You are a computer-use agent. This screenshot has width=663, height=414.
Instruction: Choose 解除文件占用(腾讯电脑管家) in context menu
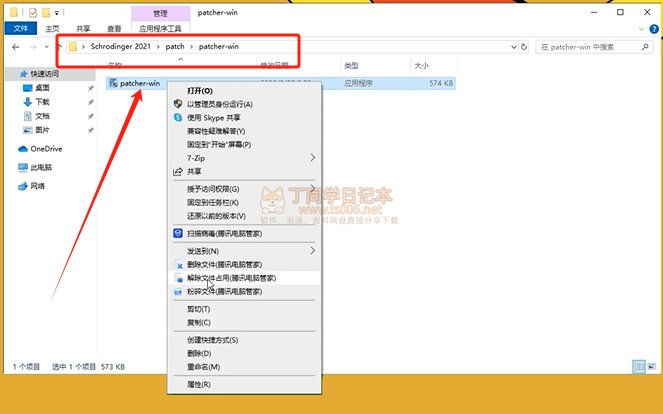pyautogui.click(x=244, y=278)
